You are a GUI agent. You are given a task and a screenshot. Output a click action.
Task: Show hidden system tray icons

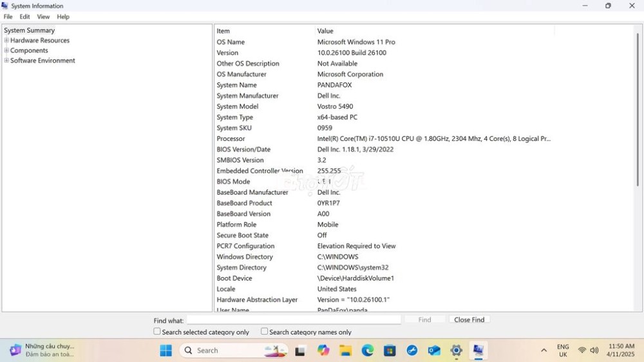point(544,350)
